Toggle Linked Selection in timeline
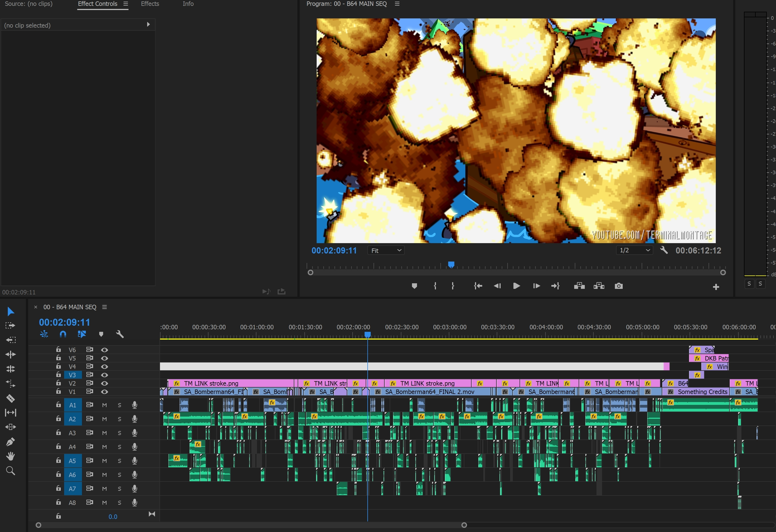The height and width of the screenshot is (532, 776). tap(82, 334)
